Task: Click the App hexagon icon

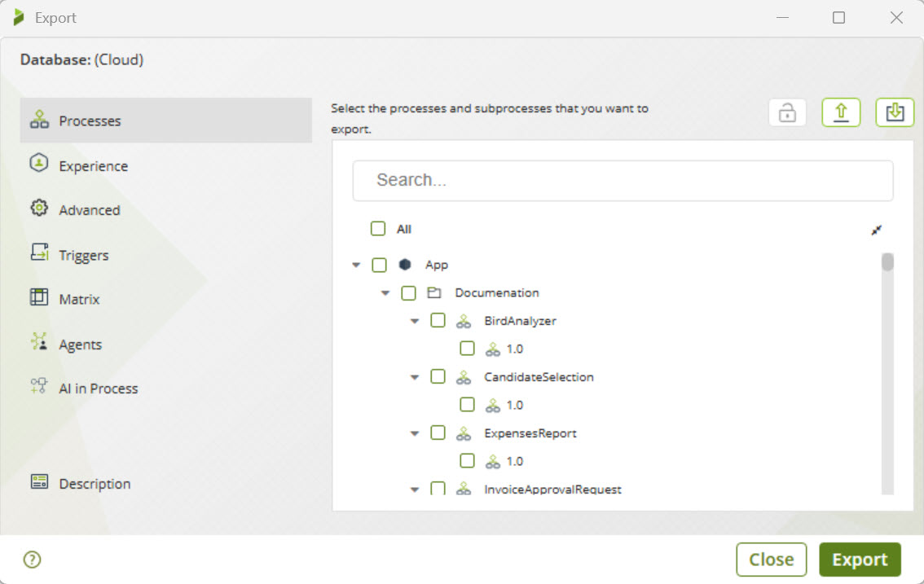Action: click(405, 265)
